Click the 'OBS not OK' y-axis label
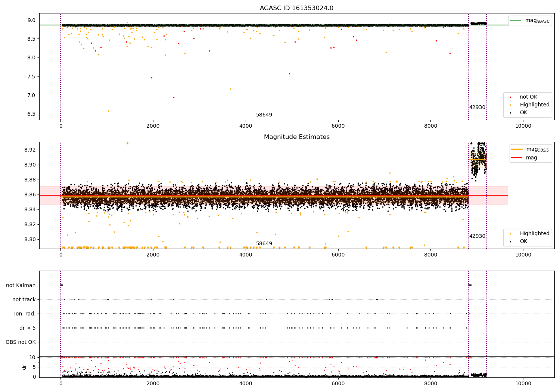Screen dimensions: 560x392 [21, 342]
